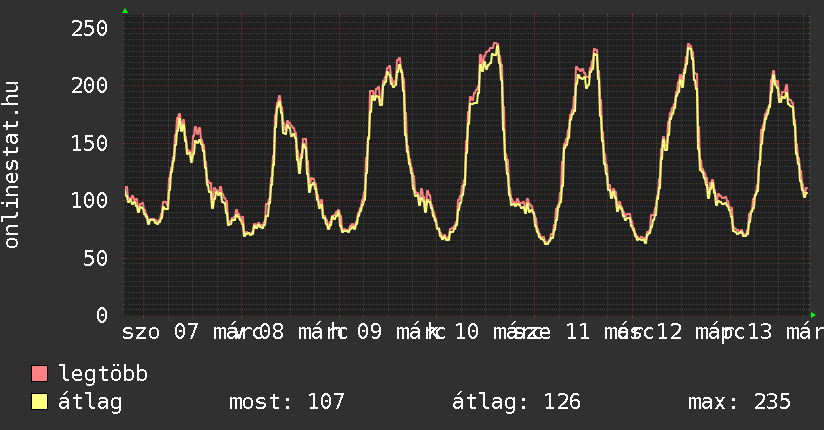Click the green arrow atop the Y-axis
Viewport: 824px width, 430px height.
coord(124,11)
